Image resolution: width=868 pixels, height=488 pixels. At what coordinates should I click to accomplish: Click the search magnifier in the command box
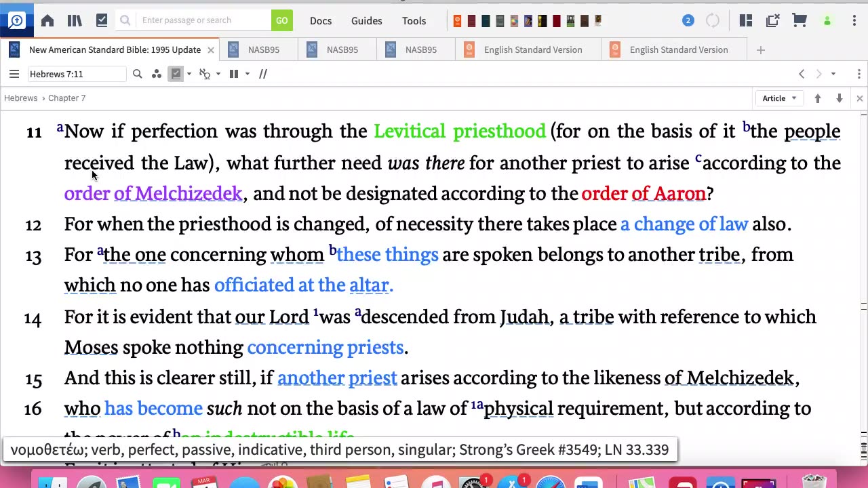125,20
